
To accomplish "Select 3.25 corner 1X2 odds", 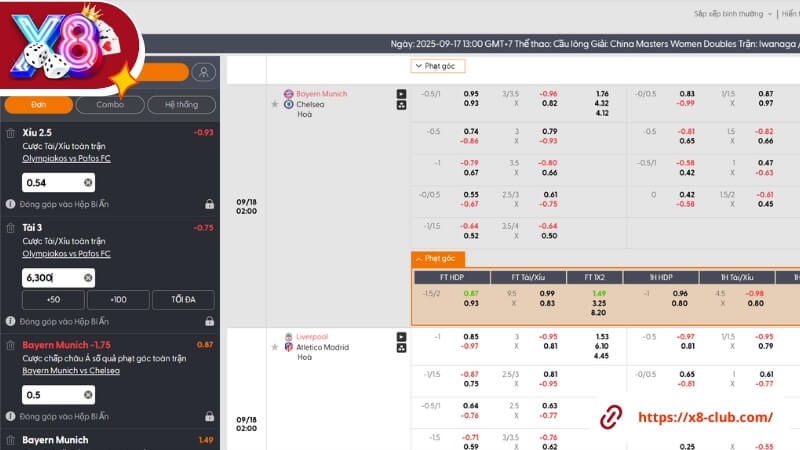I will pyautogui.click(x=598, y=303).
